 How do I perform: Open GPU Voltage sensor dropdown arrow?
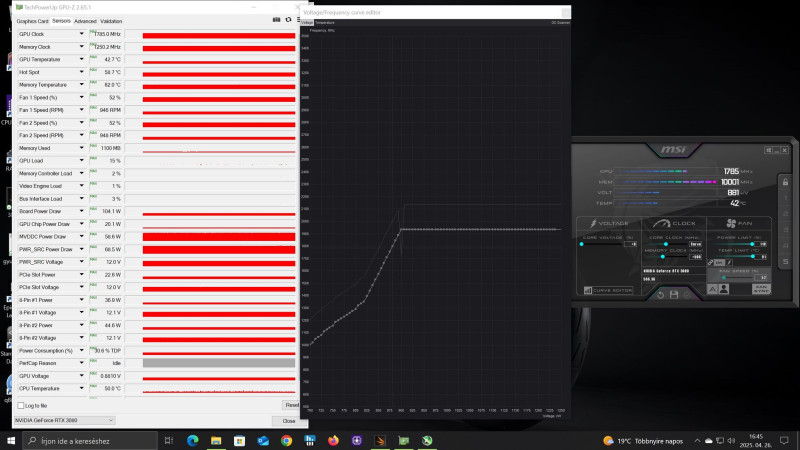(x=81, y=376)
